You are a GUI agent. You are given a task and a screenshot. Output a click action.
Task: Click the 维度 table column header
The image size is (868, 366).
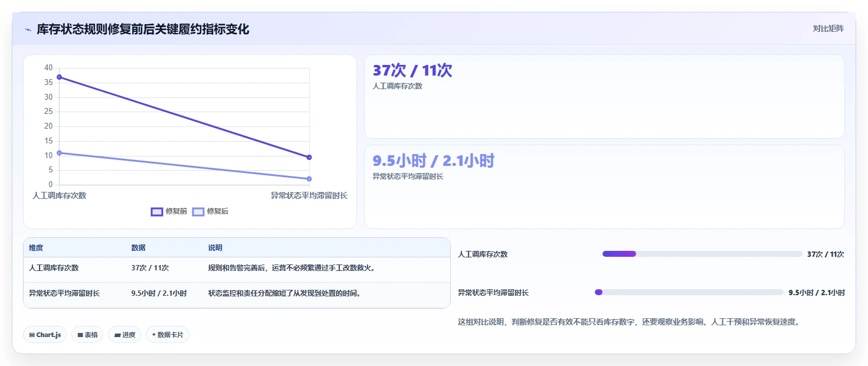coord(36,248)
